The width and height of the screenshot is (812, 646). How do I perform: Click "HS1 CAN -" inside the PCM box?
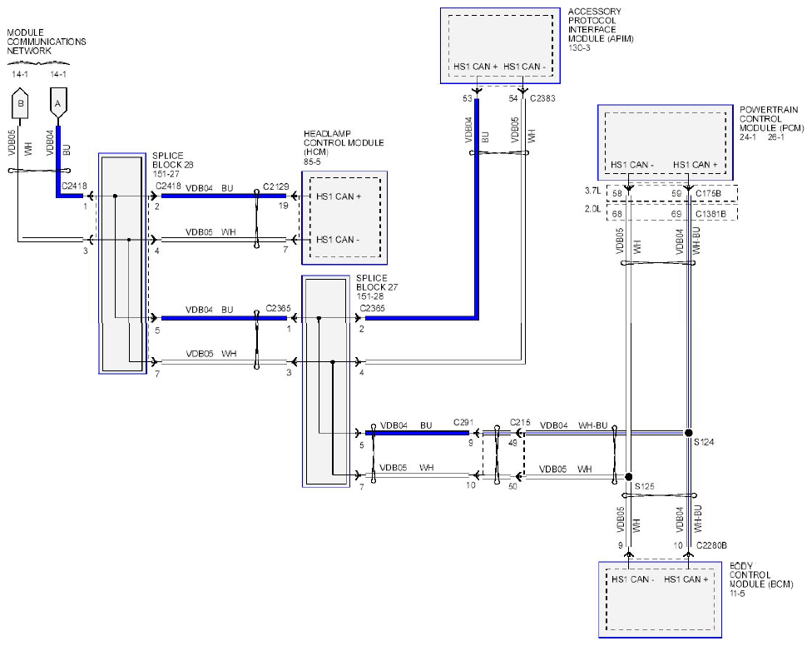632,165
